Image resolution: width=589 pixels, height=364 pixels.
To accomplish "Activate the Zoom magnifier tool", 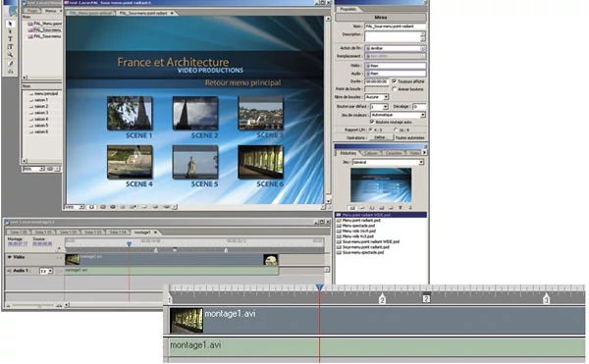I will click(10, 55).
